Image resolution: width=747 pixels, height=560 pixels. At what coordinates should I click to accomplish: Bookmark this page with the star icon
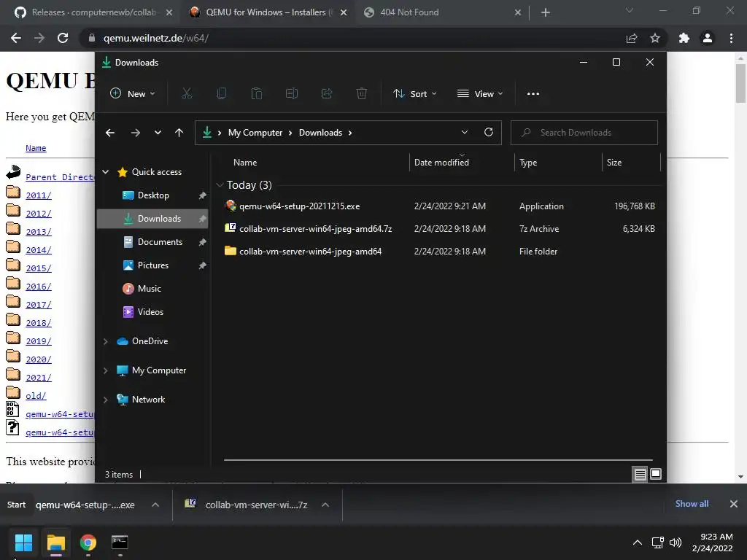(655, 38)
